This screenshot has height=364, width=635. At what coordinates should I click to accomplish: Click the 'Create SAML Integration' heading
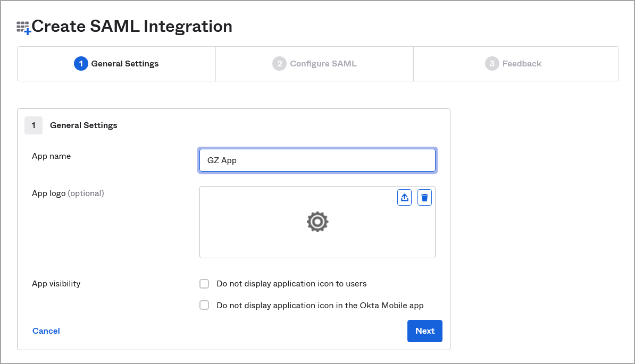pyautogui.click(x=132, y=26)
